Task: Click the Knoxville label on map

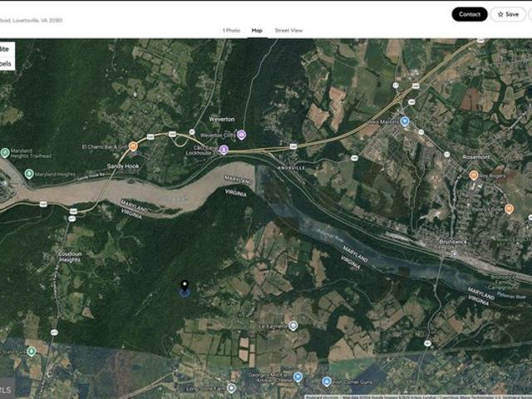Action: 291,168
